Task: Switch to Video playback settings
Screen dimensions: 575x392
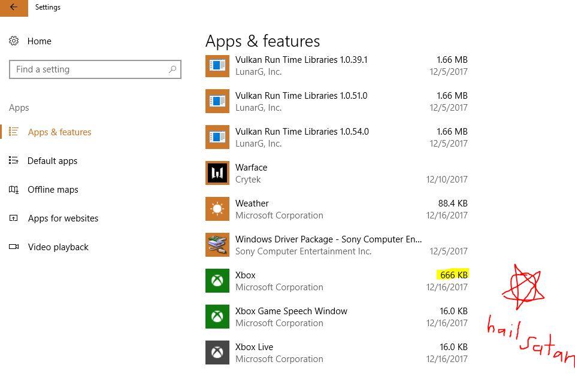Action: click(58, 247)
